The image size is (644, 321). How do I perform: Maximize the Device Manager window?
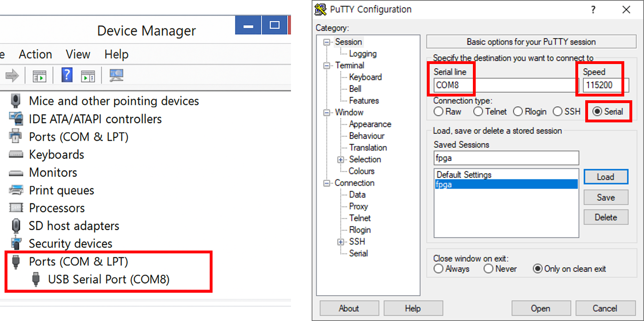[x=275, y=25]
